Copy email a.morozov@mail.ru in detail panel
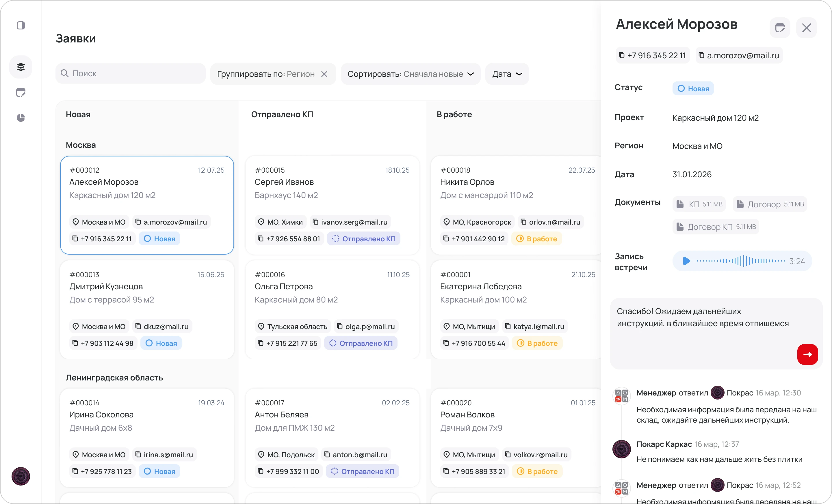832x504 pixels. click(739, 55)
